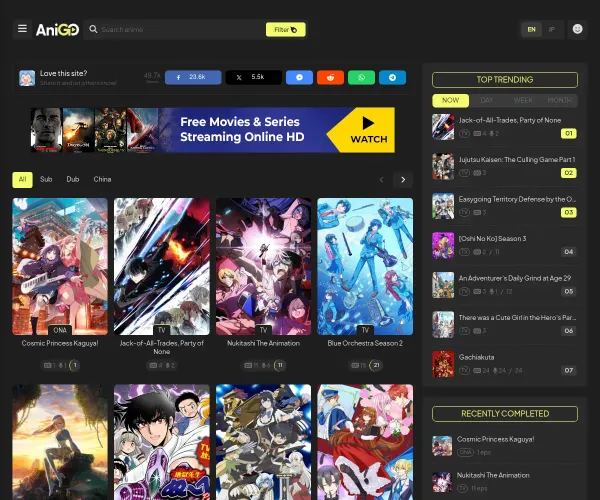Click the Love this site avatar
The height and width of the screenshot is (500, 600).
coord(27,78)
